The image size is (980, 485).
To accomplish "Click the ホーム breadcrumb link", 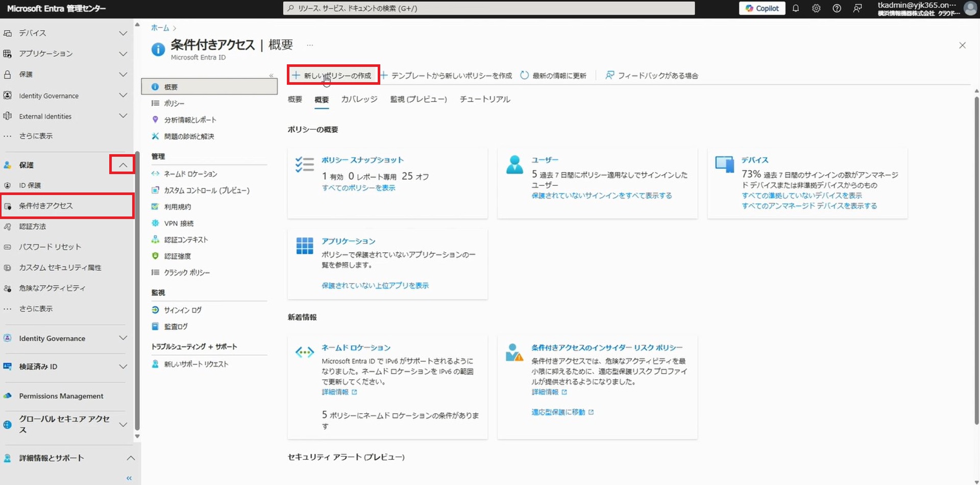I will pyautogui.click(x=160, y=28).
